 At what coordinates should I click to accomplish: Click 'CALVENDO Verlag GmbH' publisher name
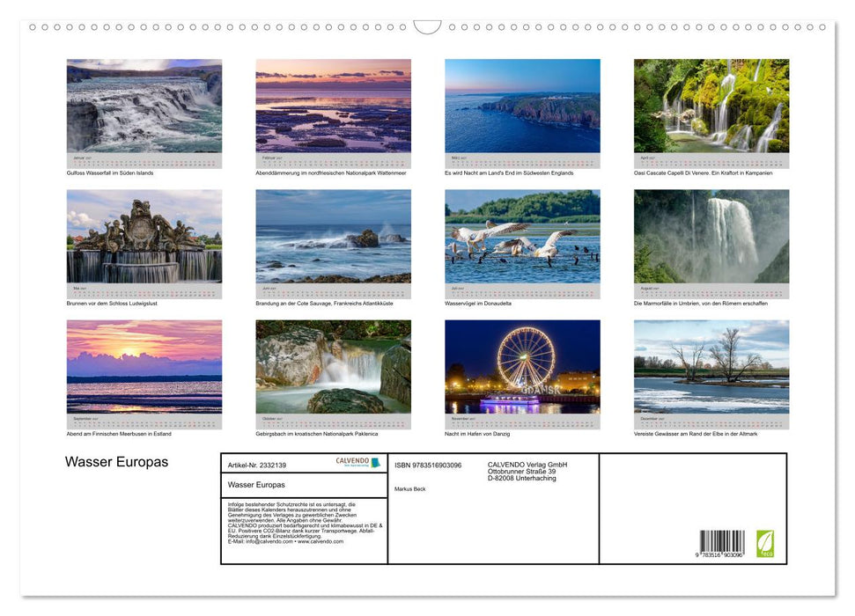(x=527, y=465)
